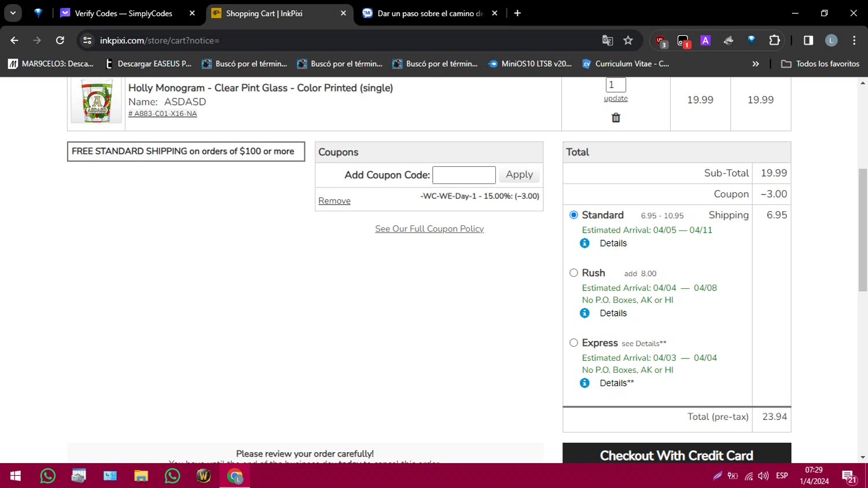Apply the coupon code
The image size is (868, 488).
coord(519,174)
